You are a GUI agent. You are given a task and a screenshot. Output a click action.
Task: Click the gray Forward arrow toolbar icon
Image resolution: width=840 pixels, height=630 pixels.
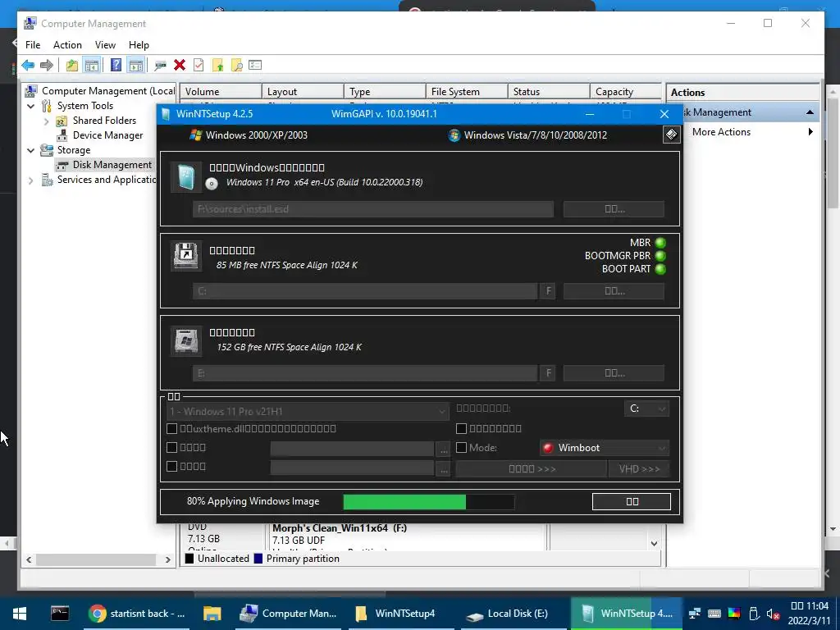point(47,66)
